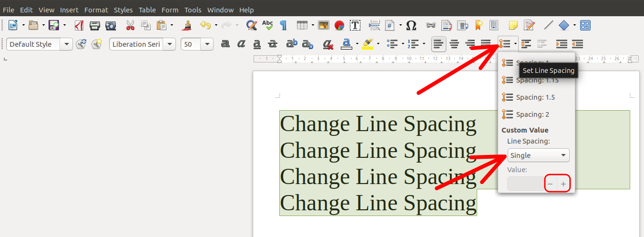Run the spelling check (Abc icon)
Screen dimensions: 644x237
(x=267, y=25)
